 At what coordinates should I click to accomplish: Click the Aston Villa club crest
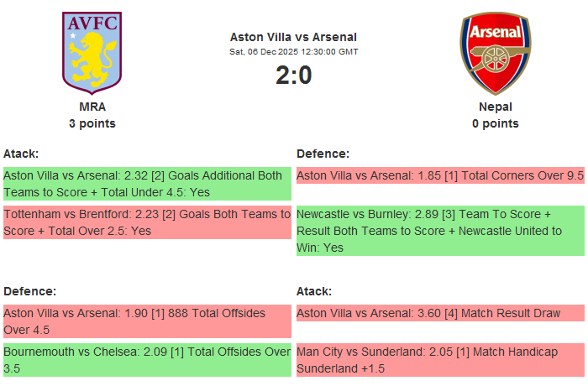click(x=92, y=52)
